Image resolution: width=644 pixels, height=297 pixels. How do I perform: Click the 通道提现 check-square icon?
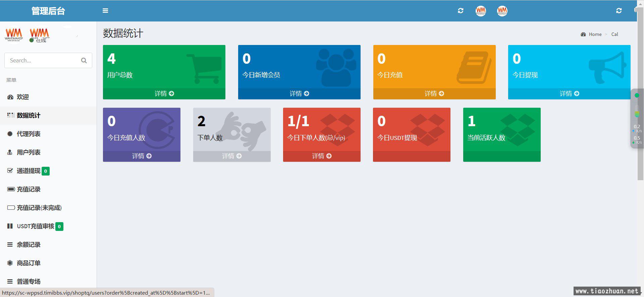(x=10, y=170)
